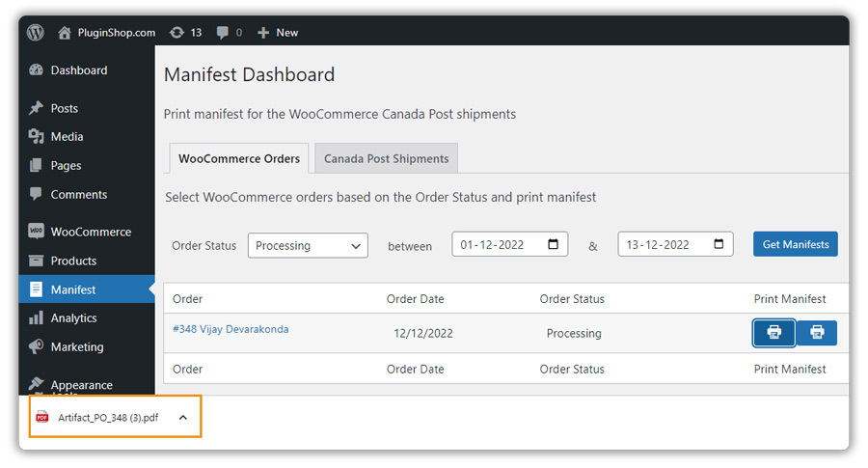868x468 pixels.
Task: Click the top Print Manifest column header
Action: tap(790, 299)
